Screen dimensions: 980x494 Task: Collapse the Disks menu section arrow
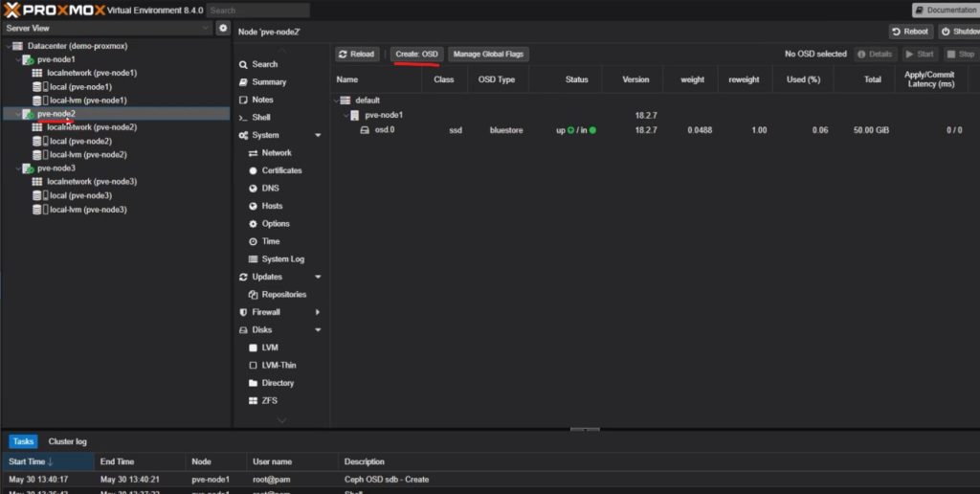318,330
